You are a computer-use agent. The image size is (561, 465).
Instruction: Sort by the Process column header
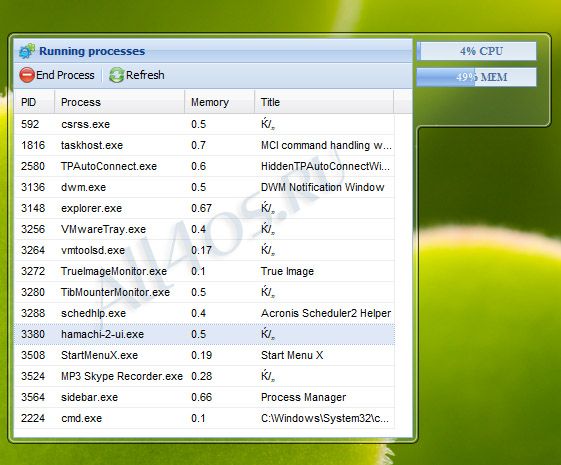[x=119, y=102]
